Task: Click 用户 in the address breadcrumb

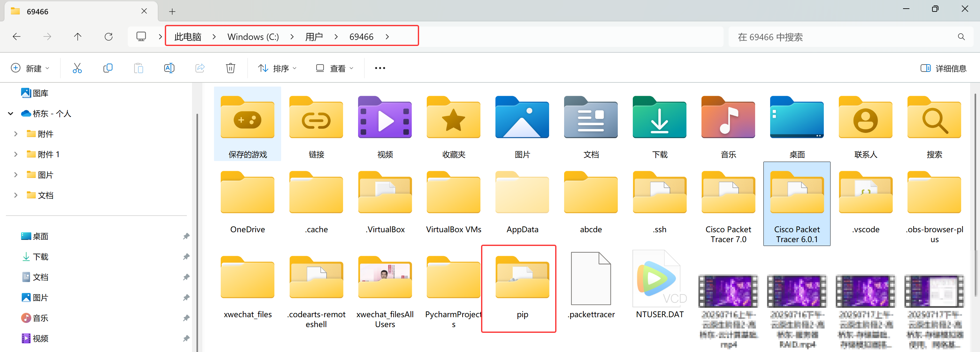Action: pos(314,37)
